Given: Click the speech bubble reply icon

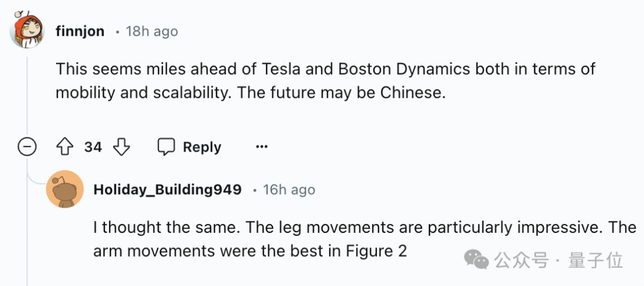Looking at the screenshot, I should tap(166, 147).
